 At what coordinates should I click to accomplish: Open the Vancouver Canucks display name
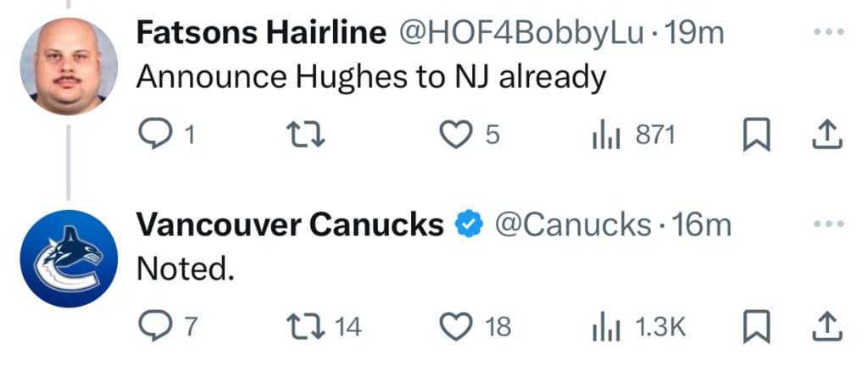[289, 225]
